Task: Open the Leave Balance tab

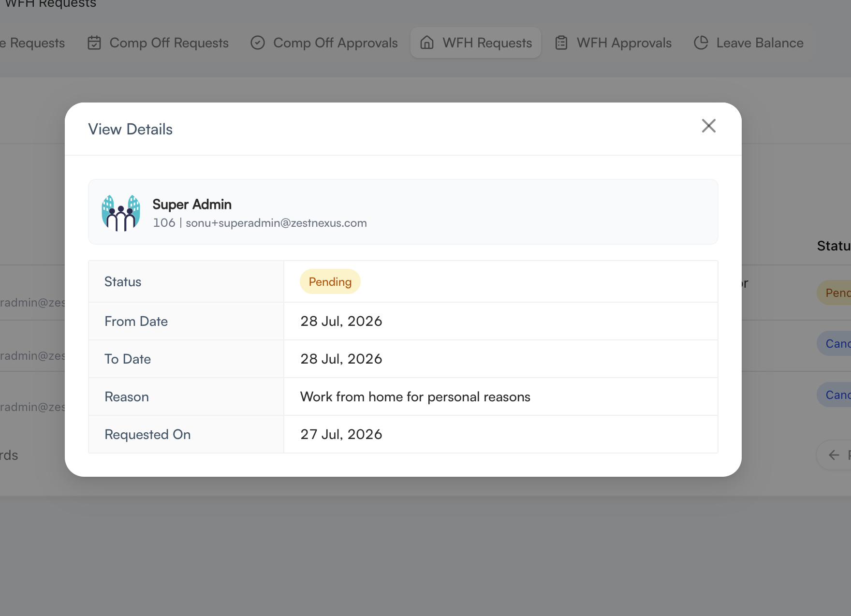Action: tap(748, 43)
